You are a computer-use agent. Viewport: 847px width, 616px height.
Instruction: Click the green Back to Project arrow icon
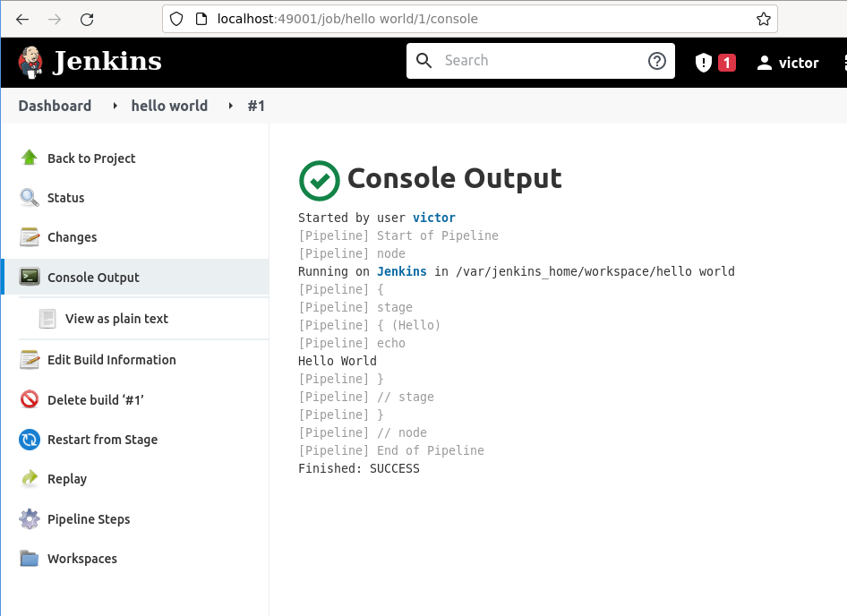coord(30,158)
